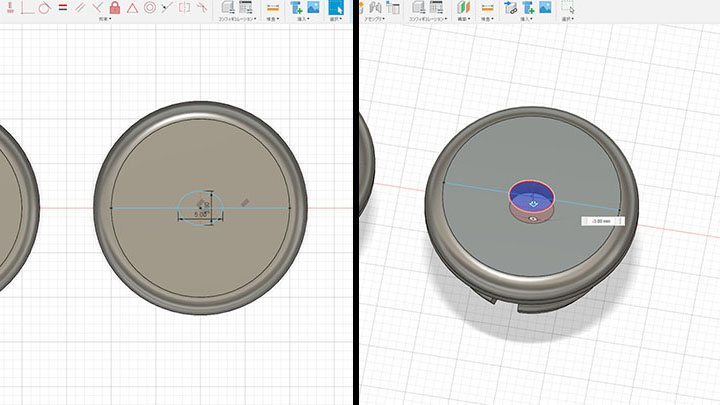Click the orange measure icon in left window
Screen dimensions: 720x405
tap(273, 7)
